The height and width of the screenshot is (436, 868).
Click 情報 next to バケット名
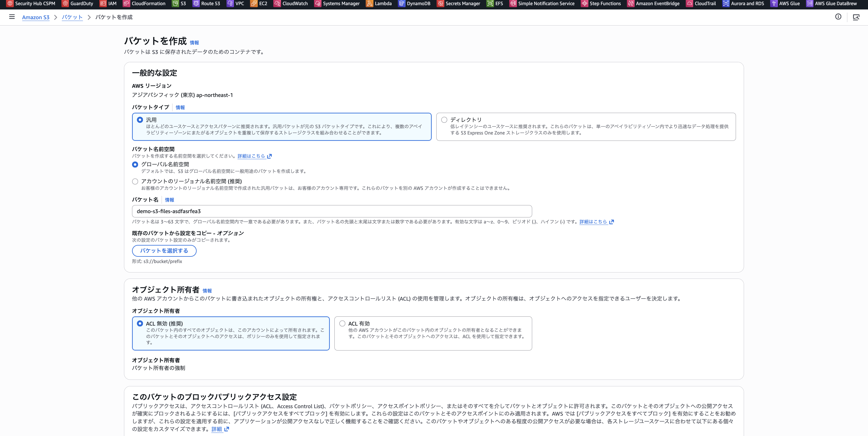pos(169,200)
